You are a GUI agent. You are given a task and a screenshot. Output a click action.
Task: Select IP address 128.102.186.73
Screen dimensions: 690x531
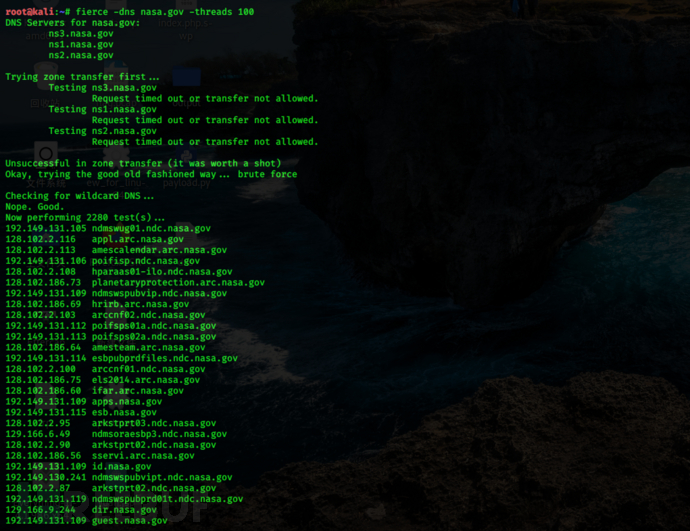[43, 282]
